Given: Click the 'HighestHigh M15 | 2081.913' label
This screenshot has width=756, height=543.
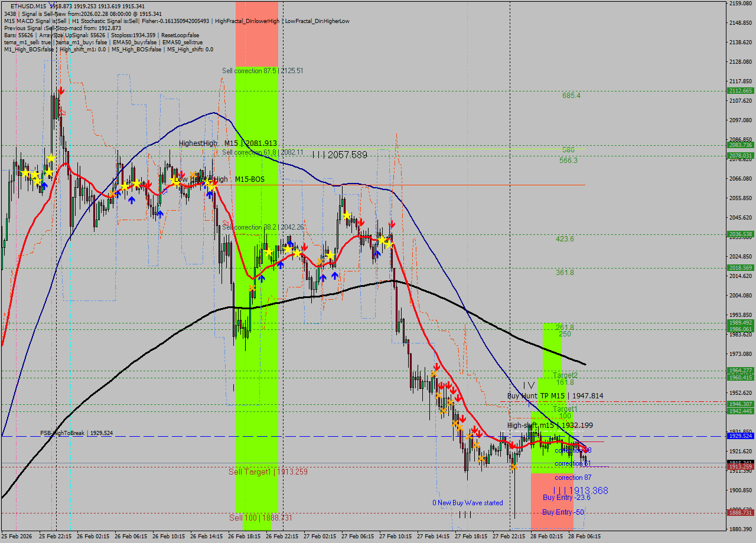Looking at the screenshot, I should (228, 143).
